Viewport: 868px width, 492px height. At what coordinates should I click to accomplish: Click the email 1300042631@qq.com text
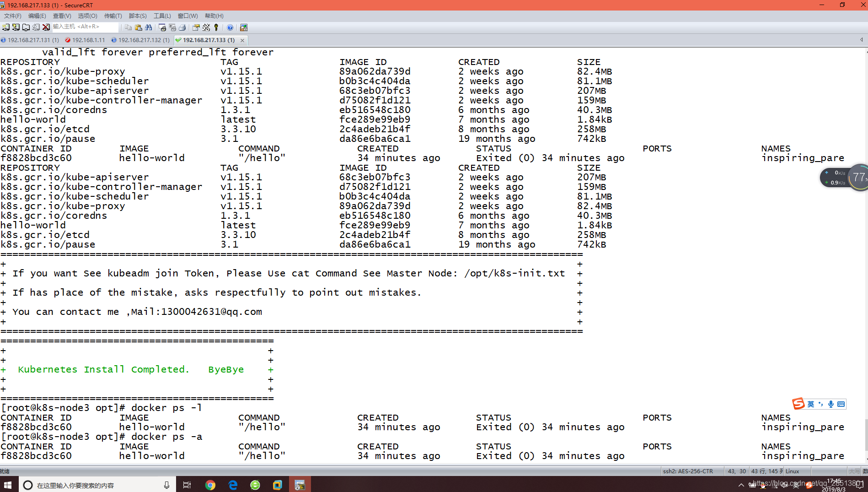[x=212, y=312]
